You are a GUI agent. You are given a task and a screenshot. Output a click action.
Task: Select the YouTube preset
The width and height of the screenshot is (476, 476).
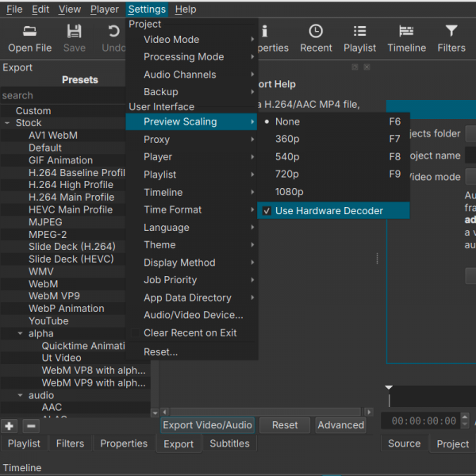pyautogui.click(x=48, y=321)
